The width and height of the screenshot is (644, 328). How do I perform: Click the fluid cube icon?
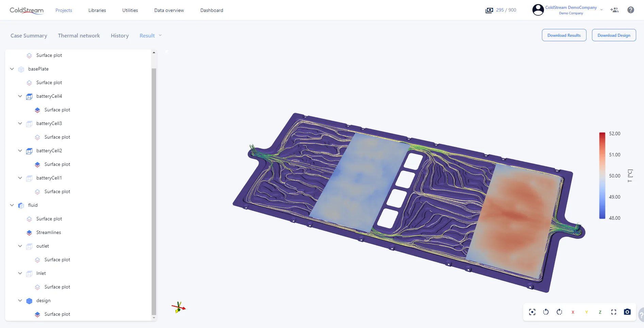click(x=21, y=205)
